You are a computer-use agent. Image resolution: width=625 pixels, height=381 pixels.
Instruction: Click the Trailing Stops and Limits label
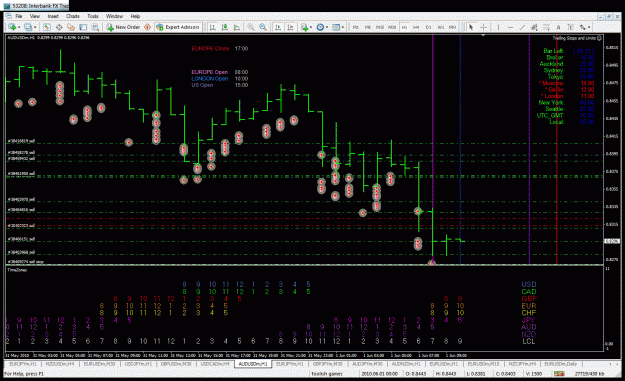tap(574, 38)
